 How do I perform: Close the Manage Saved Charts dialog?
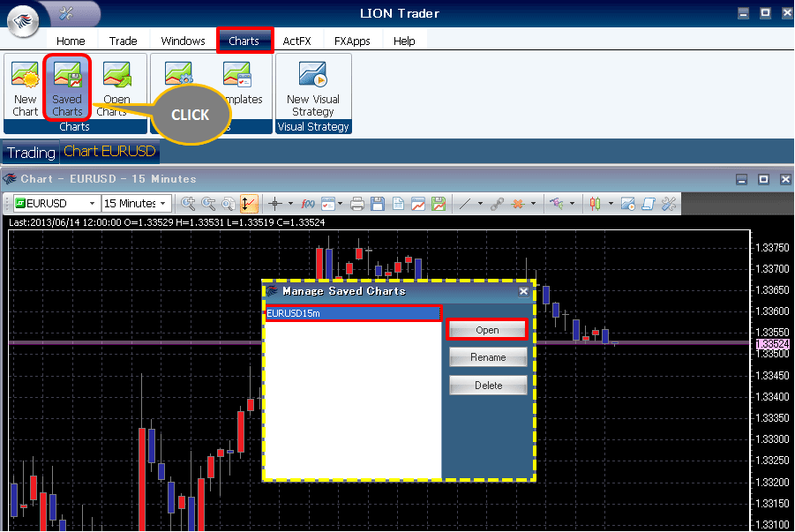524,291
